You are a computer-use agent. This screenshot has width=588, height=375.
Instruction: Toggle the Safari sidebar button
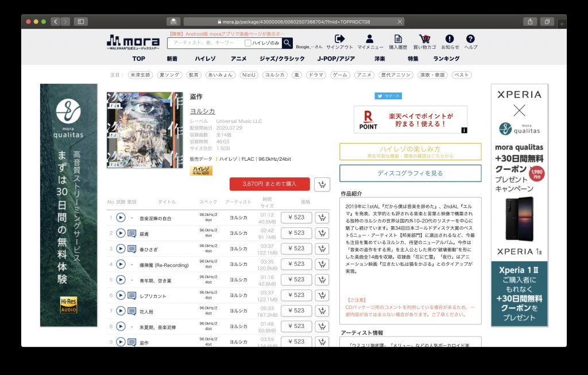click(80, 22)
